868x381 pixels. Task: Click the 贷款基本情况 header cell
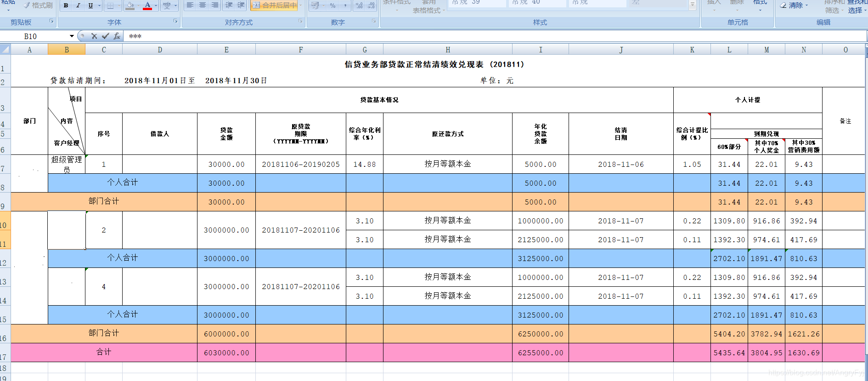[x=379, y=100]
